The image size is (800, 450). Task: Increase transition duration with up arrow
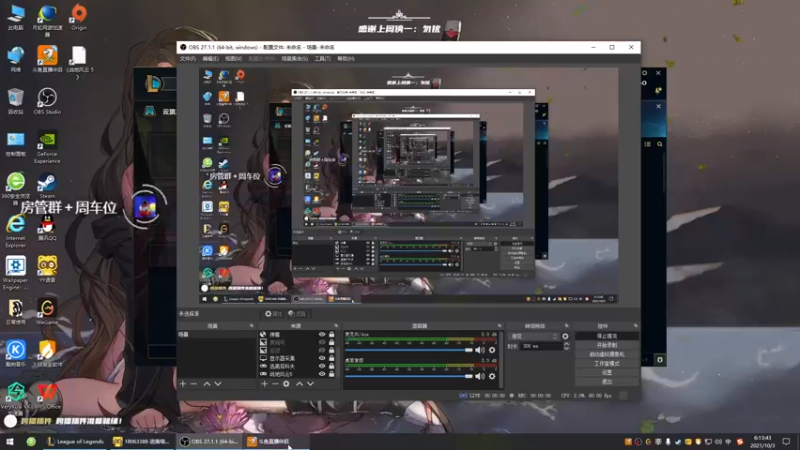click(x=566, y=344)
